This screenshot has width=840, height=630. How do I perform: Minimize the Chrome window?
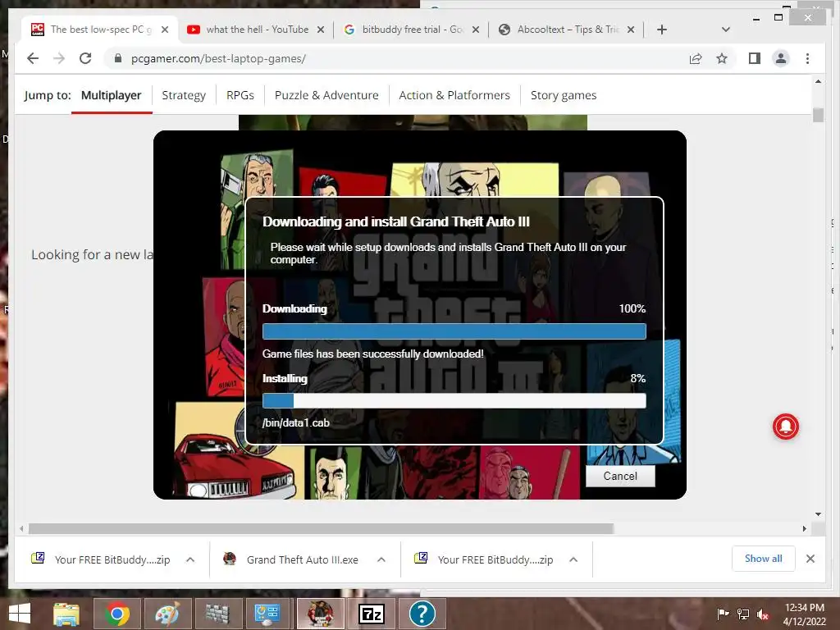[756, 18]
